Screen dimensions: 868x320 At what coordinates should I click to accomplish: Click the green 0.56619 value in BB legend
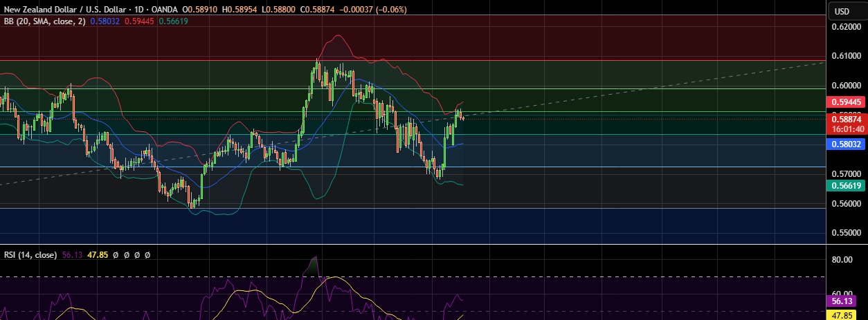click(174, 21)
